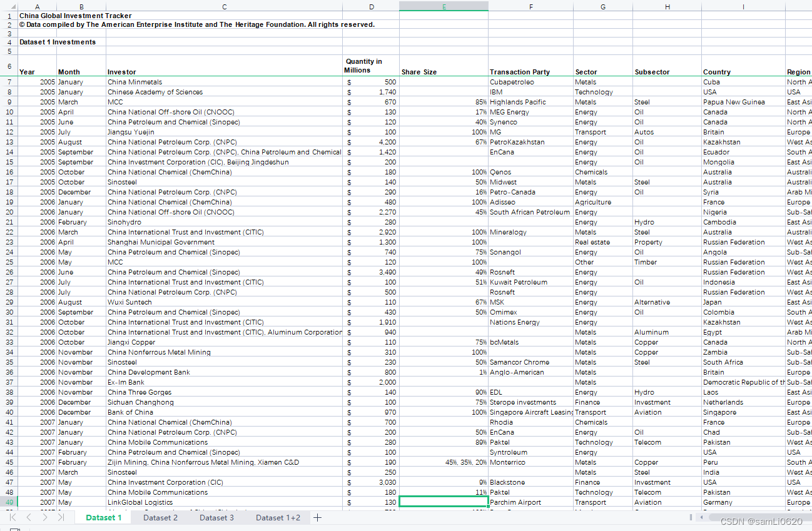
Task: Select the 'China Development Bank' cell
Action: point(224,372)
